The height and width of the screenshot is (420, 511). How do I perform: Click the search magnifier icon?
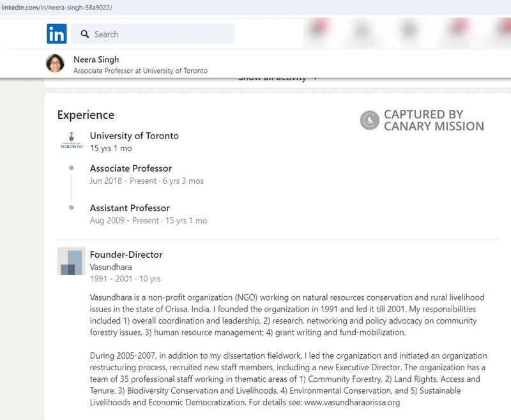point(85,34)
